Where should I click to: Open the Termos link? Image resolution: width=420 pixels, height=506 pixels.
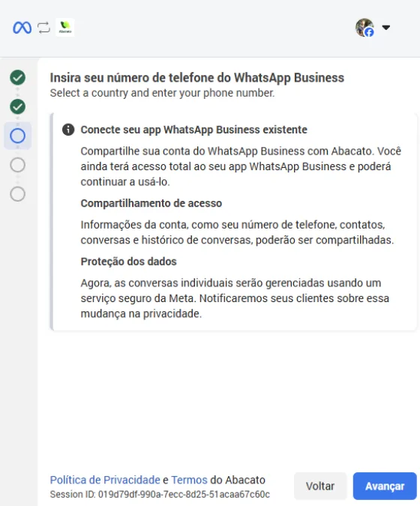coord(189,480)
